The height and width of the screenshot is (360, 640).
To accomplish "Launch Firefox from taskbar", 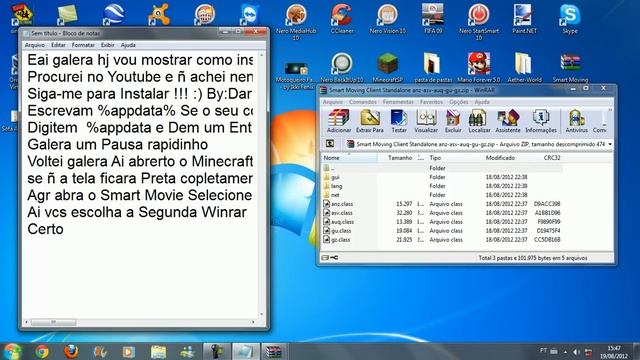I will coord(71,351).
